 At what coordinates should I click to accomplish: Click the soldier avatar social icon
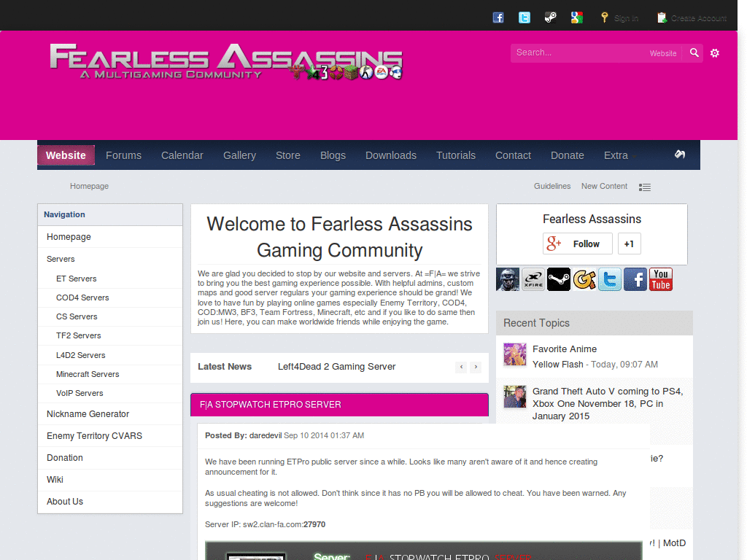click(x=508, y=279)
